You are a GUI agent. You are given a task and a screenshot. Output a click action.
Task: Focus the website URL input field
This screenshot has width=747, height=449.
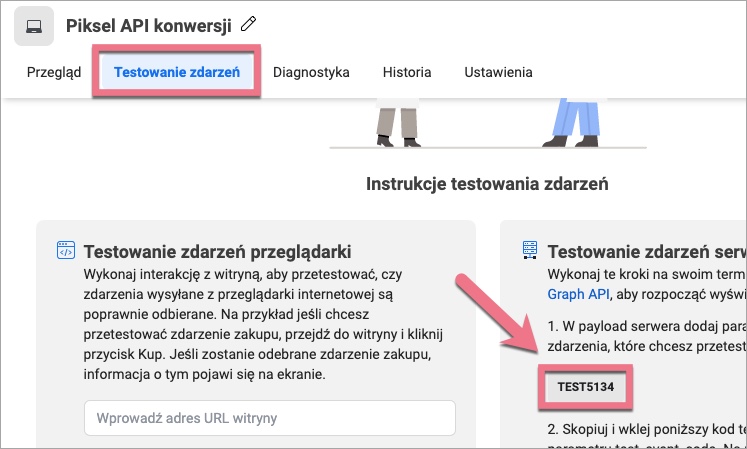tap(270, 418)
